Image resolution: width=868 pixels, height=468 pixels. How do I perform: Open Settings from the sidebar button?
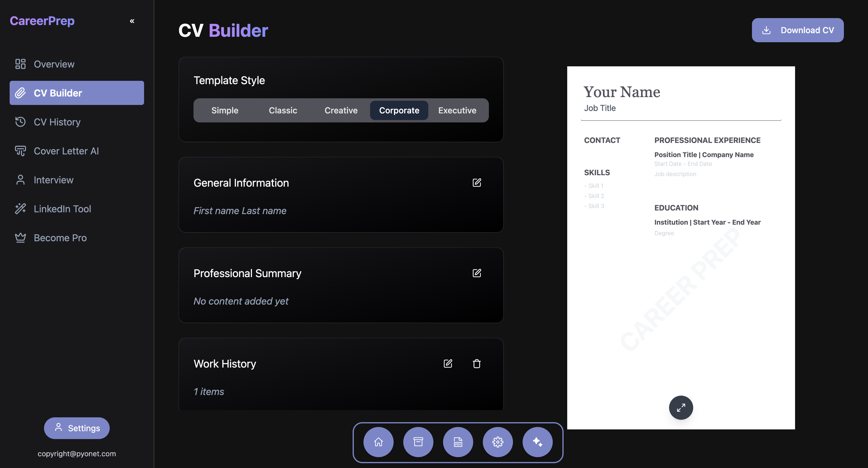point(77,428)
